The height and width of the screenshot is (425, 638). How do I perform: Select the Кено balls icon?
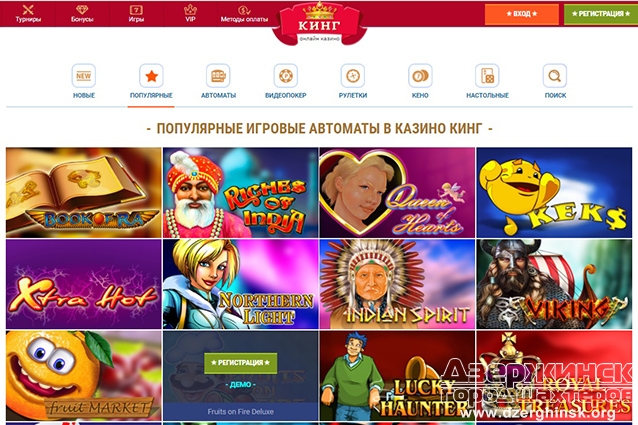(420, 76)
